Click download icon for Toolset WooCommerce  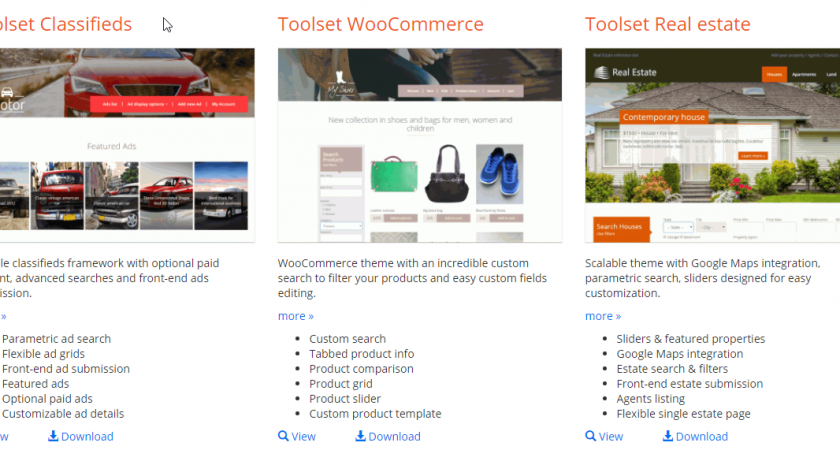pos(361,436)
